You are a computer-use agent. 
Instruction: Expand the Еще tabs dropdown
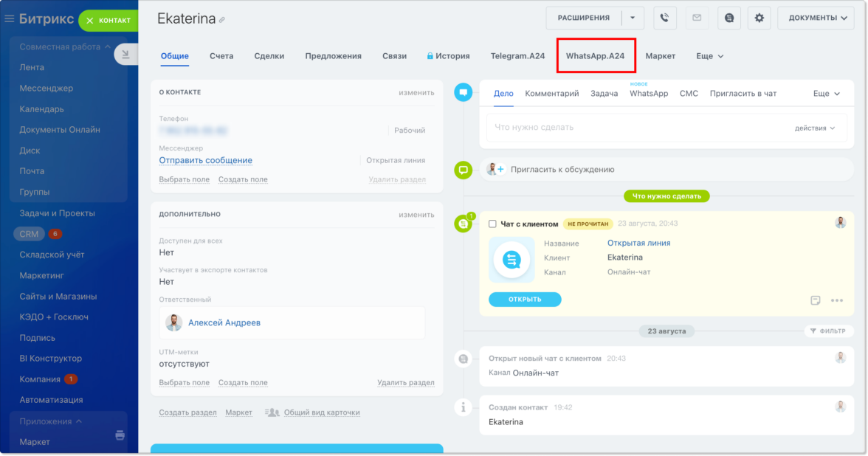[x=710, y=56]
